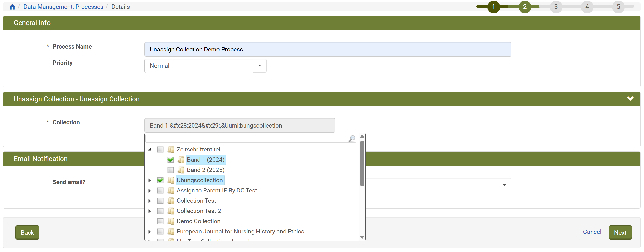Click the Cancel link
Screen dimensions: 644x252
(592, 232)
